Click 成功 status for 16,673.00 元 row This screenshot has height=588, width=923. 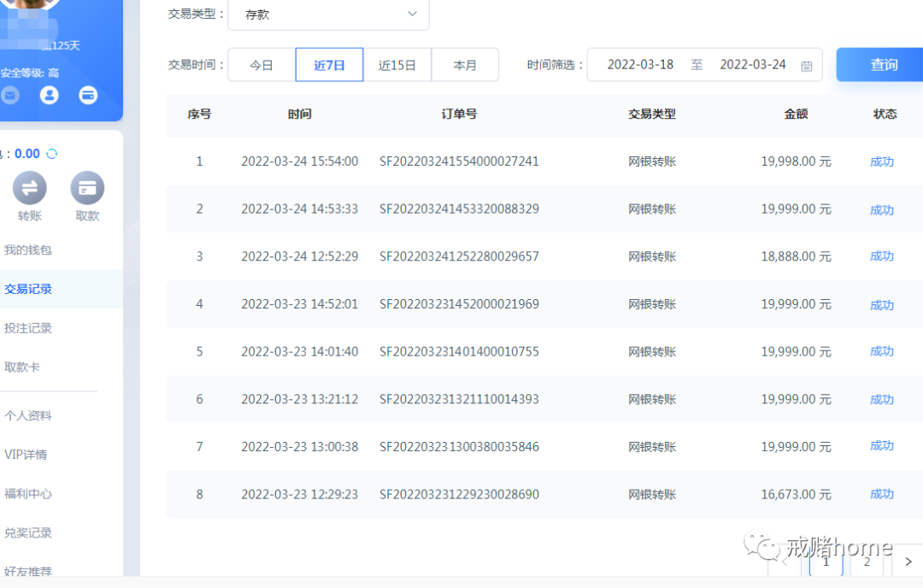(x=882, y=494)
